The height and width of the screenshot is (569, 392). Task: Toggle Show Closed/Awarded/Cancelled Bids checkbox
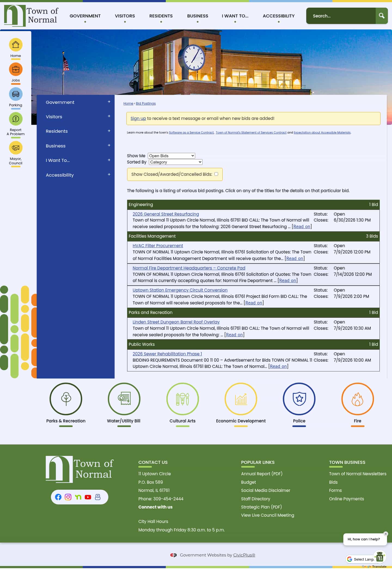point(216,174)
